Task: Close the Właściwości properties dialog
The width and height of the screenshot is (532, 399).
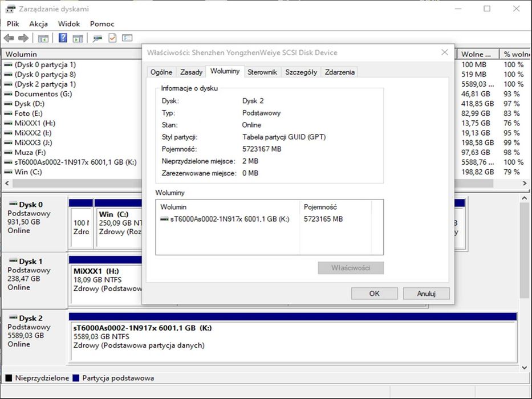Action: click(x=444, y=52)
